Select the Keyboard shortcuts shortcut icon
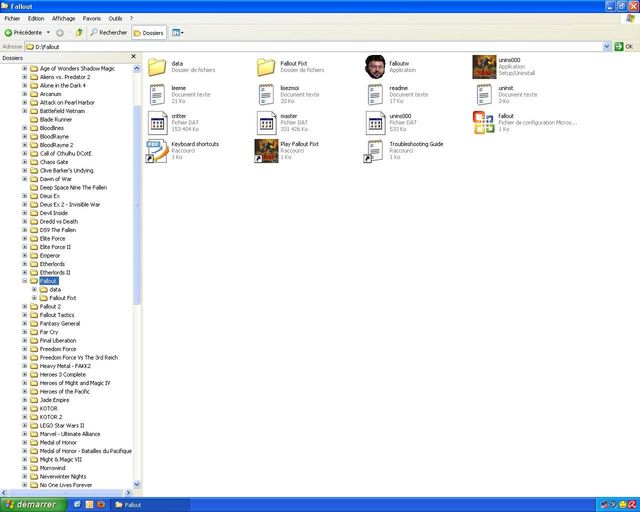 (157, 151)
